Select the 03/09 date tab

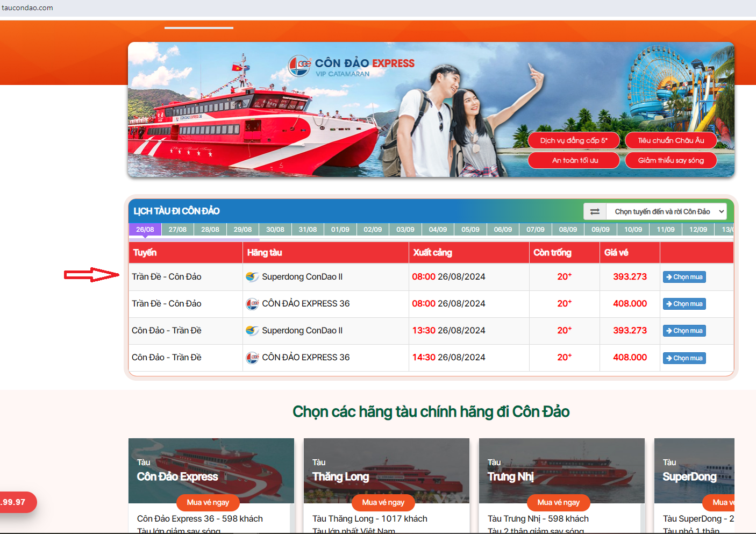pos(405,230)
